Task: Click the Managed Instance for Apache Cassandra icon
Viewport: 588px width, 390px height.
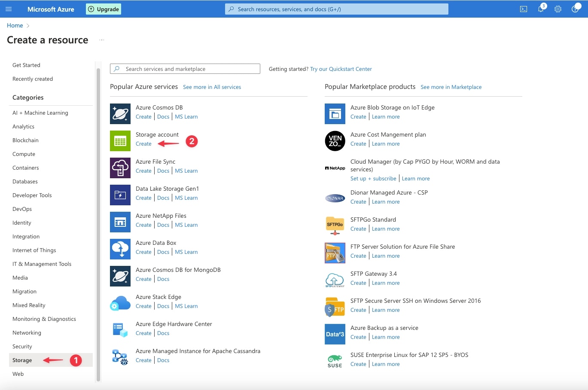Action: (120, 357)
